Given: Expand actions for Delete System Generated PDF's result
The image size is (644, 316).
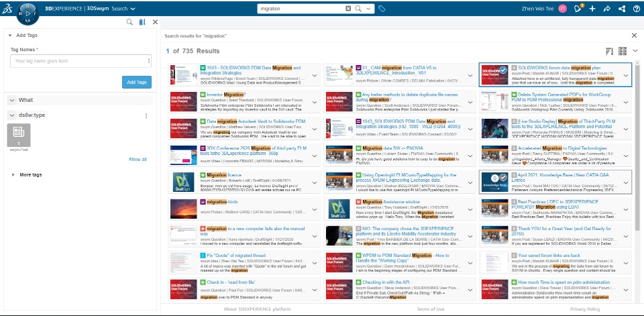Looking at the screenshot, I should coord(625,103).
